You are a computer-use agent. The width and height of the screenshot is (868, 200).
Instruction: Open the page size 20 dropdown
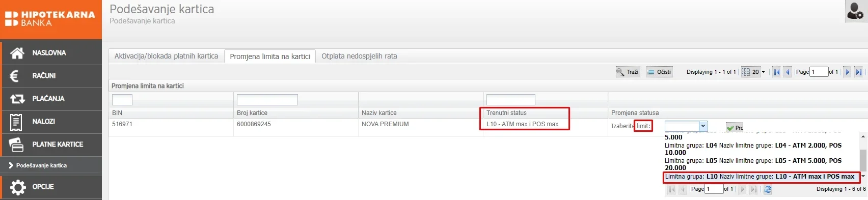tap(753, 72)
